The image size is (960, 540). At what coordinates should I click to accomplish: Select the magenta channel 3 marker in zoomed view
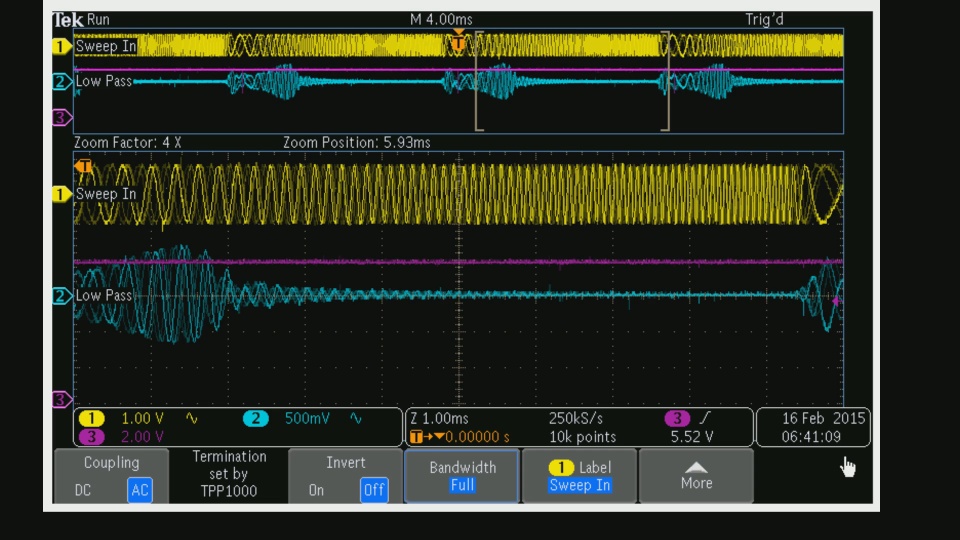click(62, 399)
